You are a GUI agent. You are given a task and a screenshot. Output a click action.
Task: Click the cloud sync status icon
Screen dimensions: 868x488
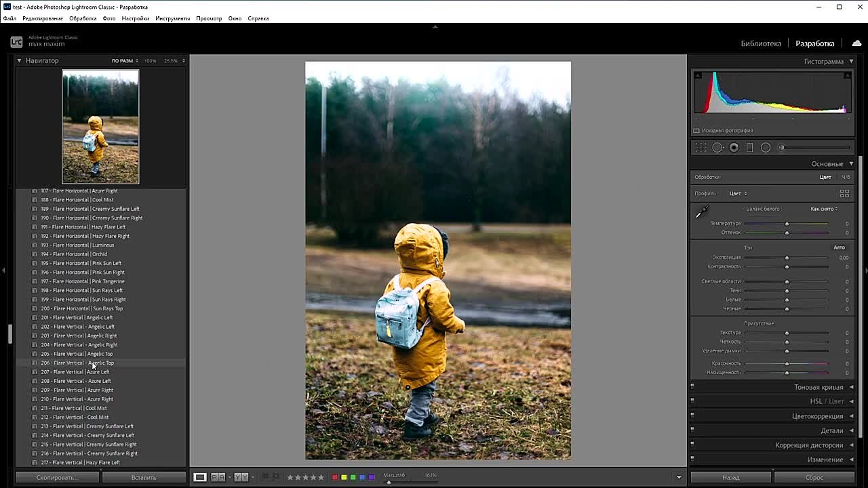[x=856, y=43]
